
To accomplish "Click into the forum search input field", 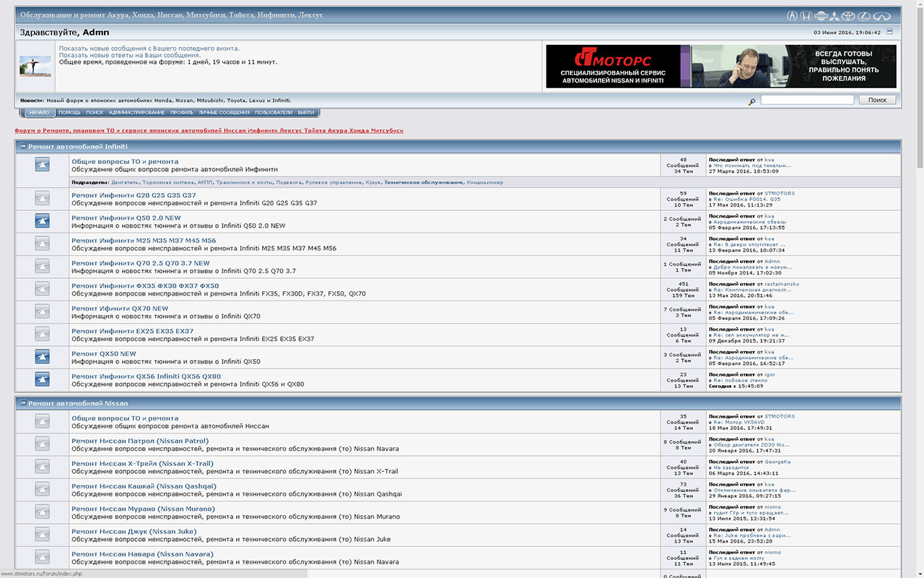I will [x=807, y=100].
